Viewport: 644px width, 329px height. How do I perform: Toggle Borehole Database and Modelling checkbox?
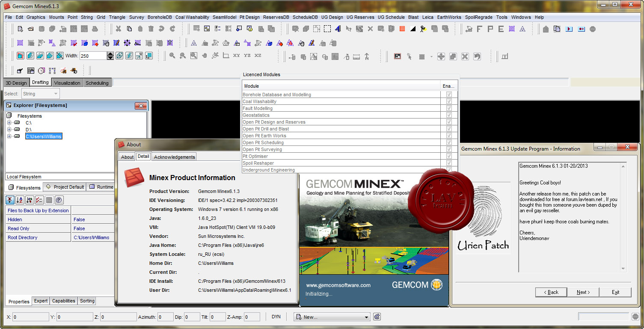coord(449,95)
